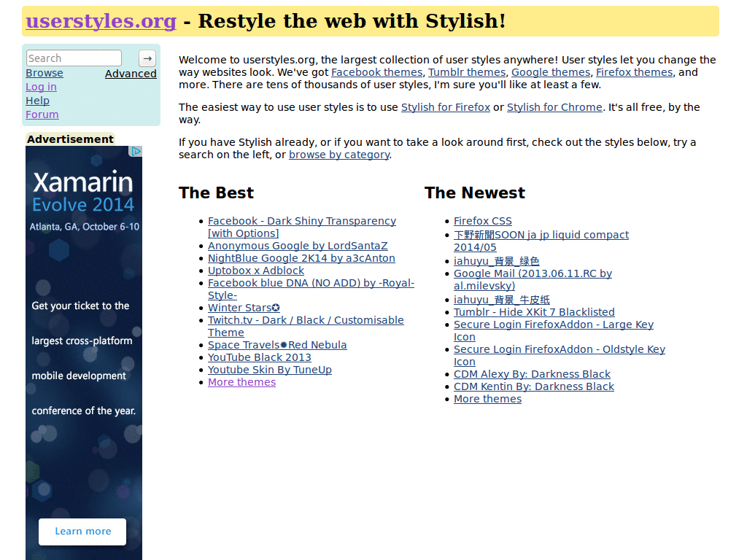Open Facebook - Dark Shiny Transparency style

coord(302,227)
